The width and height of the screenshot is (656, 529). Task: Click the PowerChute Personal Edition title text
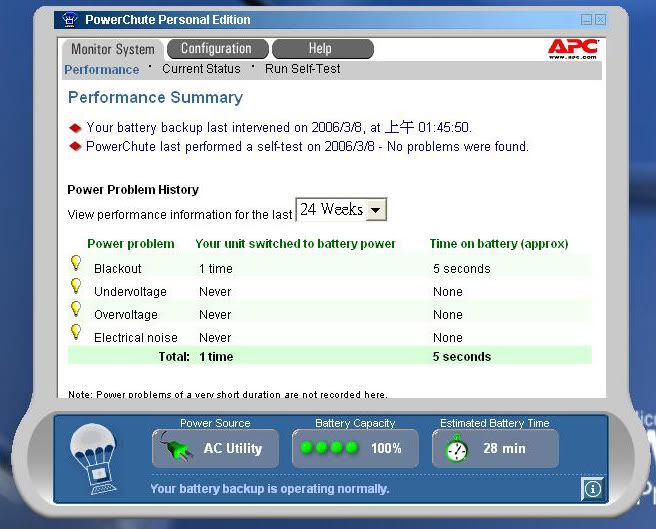pos(168,20)
